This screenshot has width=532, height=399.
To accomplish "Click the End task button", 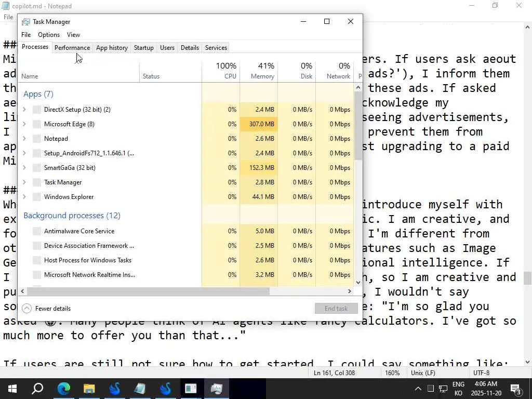I will tap(336, 309).
